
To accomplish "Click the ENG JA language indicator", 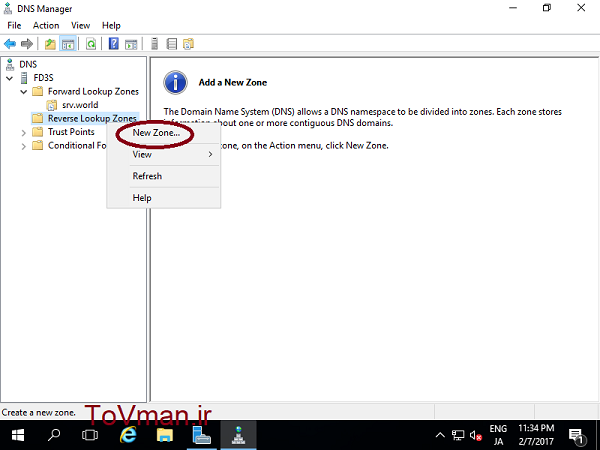I will pyautogui.click(x=498, y=435).
